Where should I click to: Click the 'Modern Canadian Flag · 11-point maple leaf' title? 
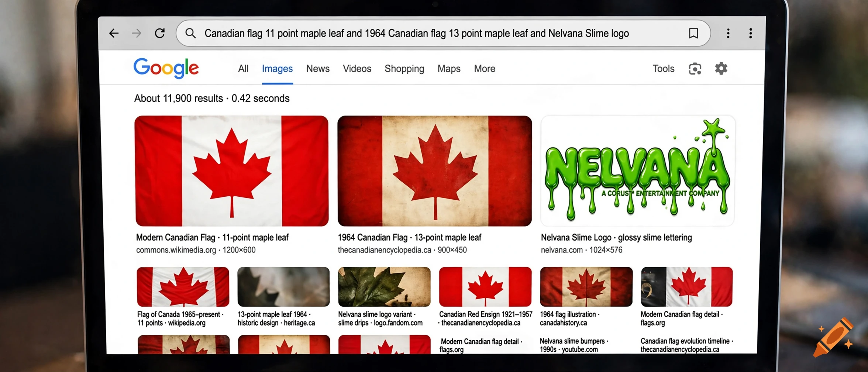[212, 237]
